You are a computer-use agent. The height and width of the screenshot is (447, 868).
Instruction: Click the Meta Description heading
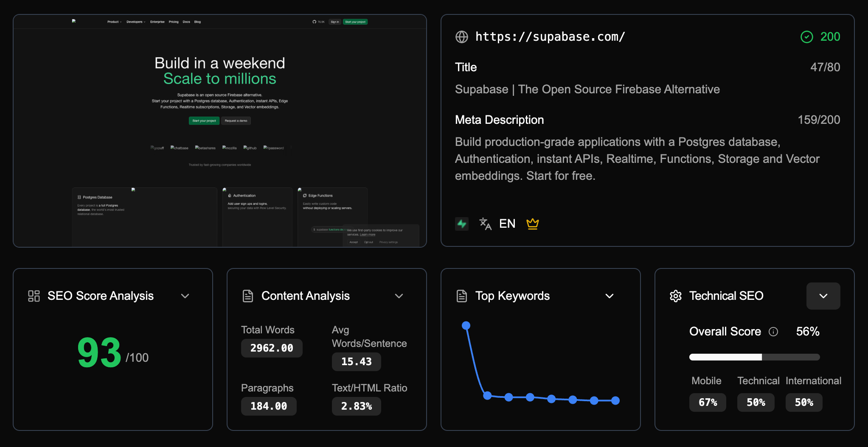[x=499, y=120]
